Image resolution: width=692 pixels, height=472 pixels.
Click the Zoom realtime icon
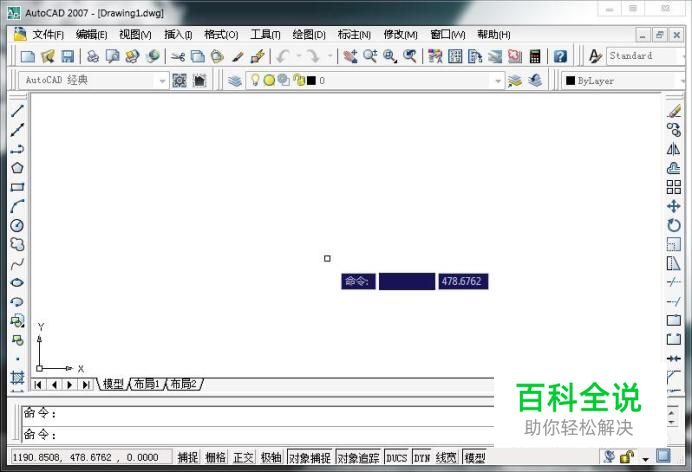click(370, 56)
